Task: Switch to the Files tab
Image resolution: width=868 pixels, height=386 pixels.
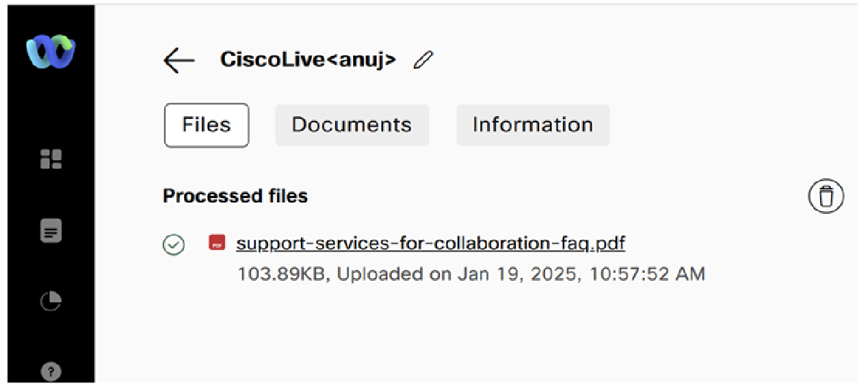Action: pos(207,125)
